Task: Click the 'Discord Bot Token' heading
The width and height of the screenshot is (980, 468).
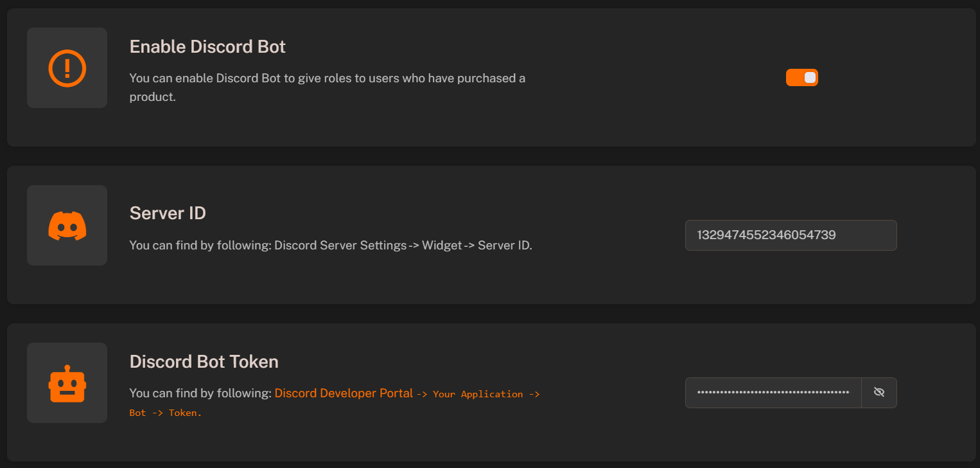Action: [x=204, y=361]
